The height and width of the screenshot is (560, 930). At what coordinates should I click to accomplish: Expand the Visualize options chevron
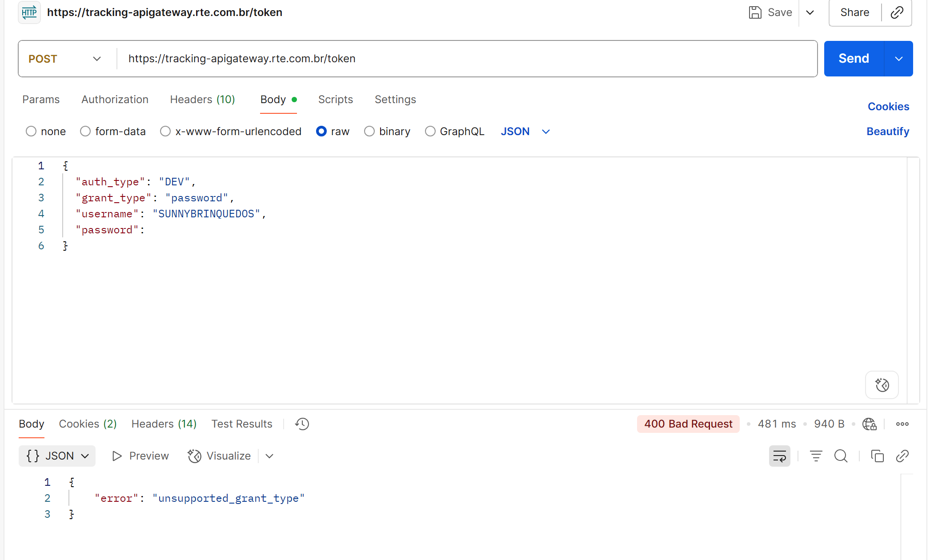coord(269,456)
